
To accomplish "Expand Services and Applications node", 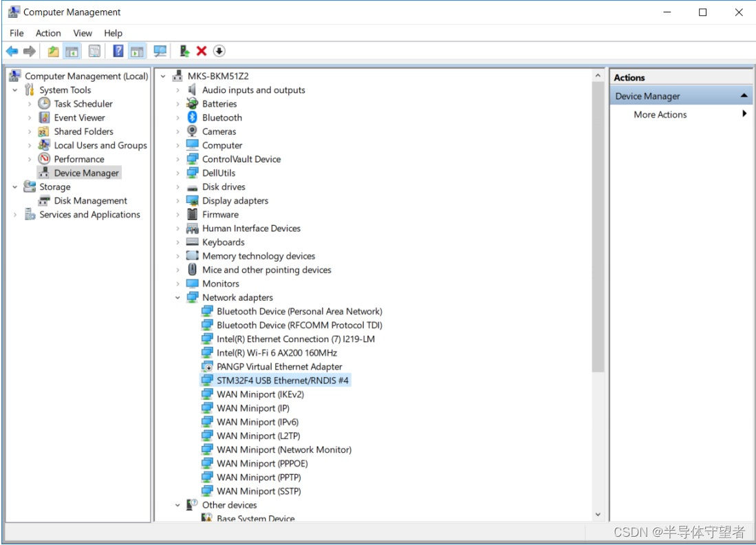I will [15, 215].
